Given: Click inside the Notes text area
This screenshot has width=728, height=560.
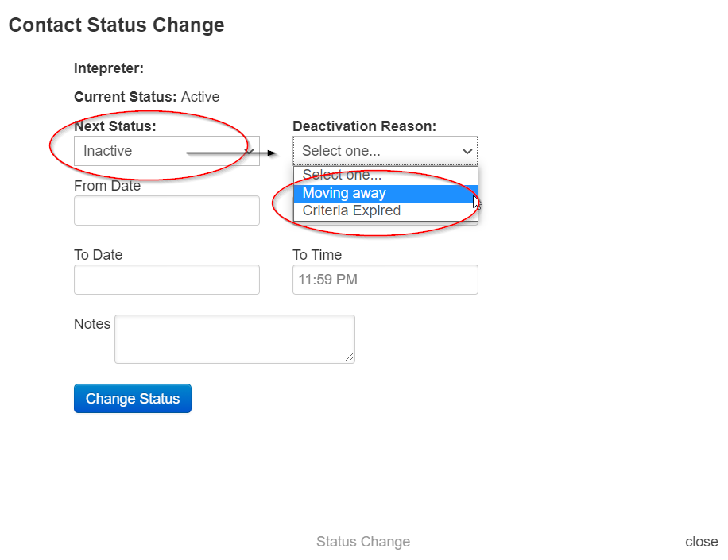Looking at the screenshot, I should point(234,338).
